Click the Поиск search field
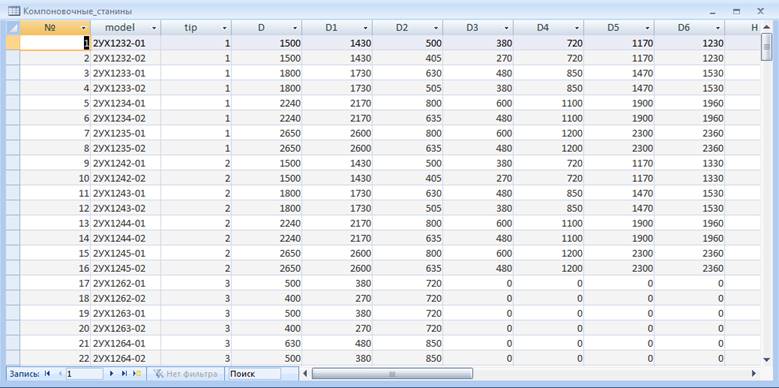779x388 pixels. coord(253,374)
